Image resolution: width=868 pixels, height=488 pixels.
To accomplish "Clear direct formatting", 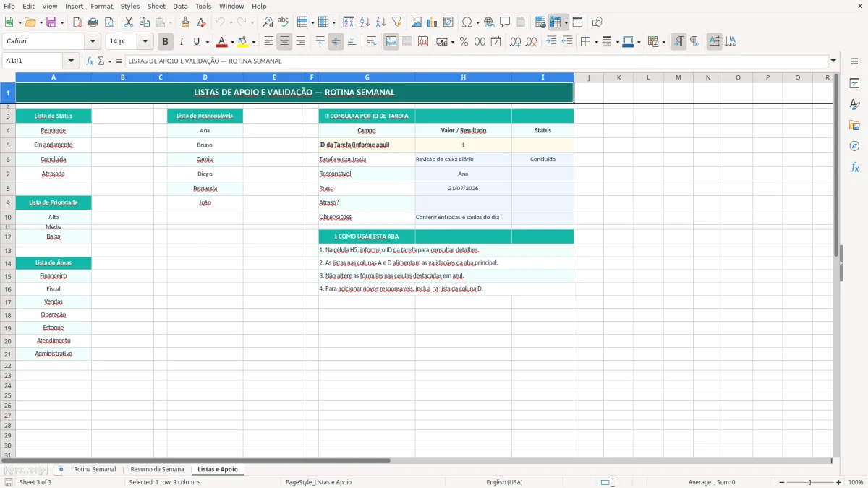I will pyautogui.click(x=202, y=22).
